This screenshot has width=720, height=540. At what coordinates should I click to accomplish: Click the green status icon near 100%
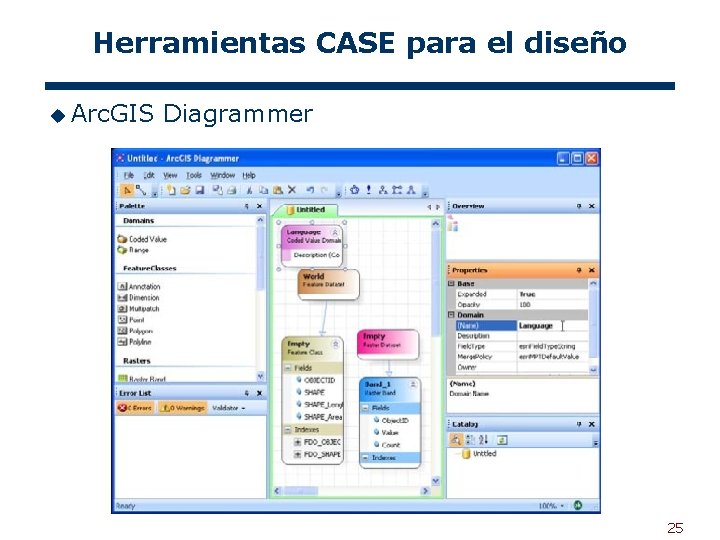coord(578,506)
